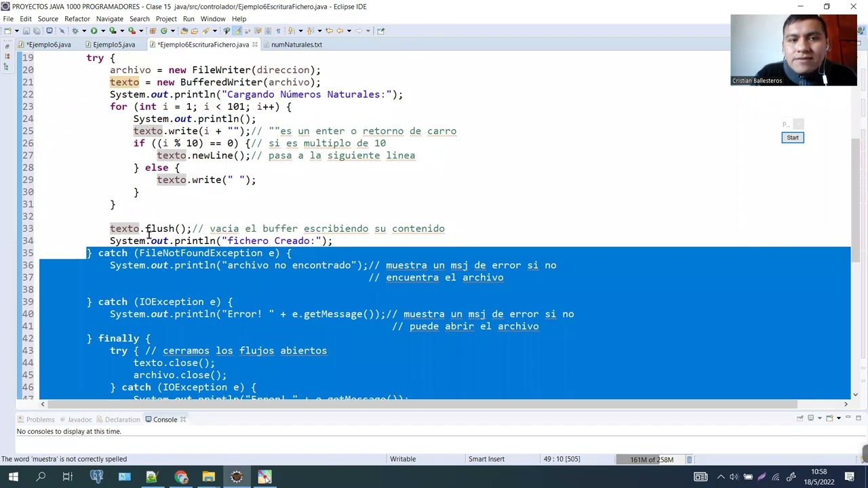Click the heap status memory bar
The width and height of the screenshot is (868, 488).
click(652, 460)
